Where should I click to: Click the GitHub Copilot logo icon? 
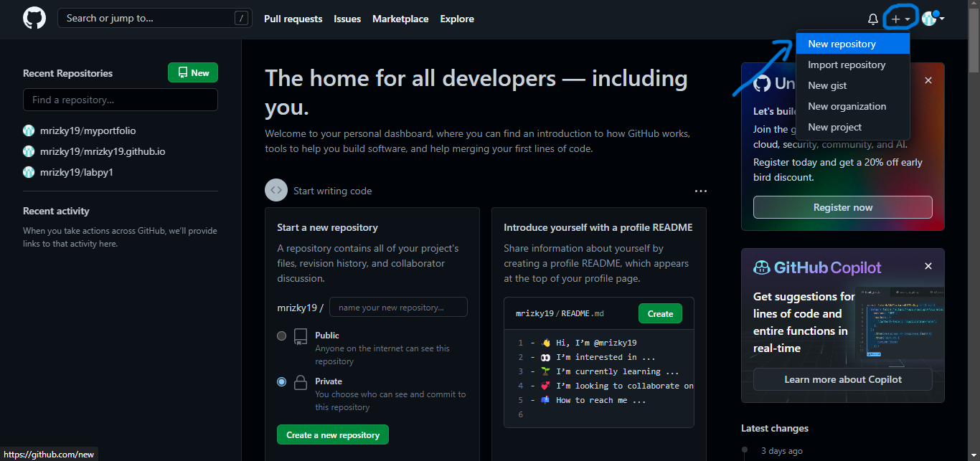[x=762, y=267]
